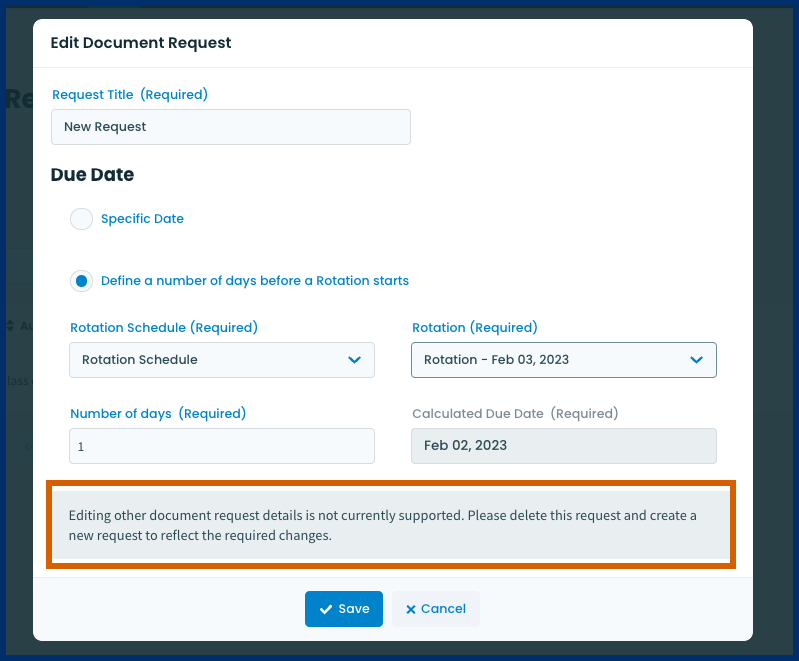This screenshot has height=661, width=799.
Task: Click the Specific Date label
Action: point(142,219)
